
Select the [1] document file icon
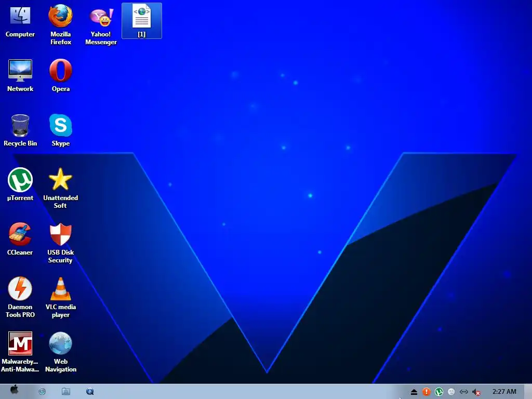(142, 21)
